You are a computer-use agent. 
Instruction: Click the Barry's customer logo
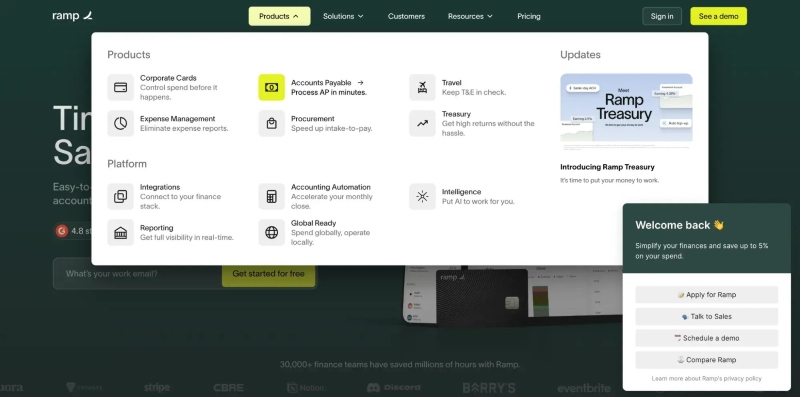coord(489,388)
